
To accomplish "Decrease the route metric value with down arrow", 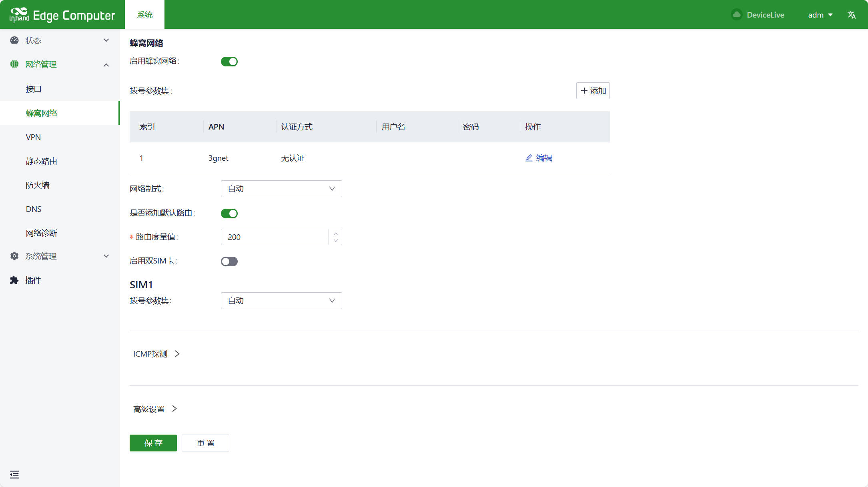I will [336, 241].
